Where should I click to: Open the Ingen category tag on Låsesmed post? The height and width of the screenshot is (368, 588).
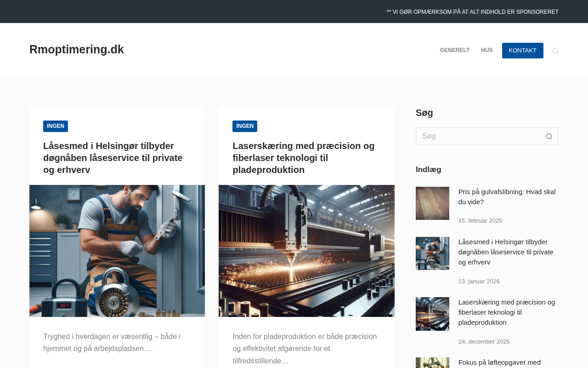click(56, 126)
